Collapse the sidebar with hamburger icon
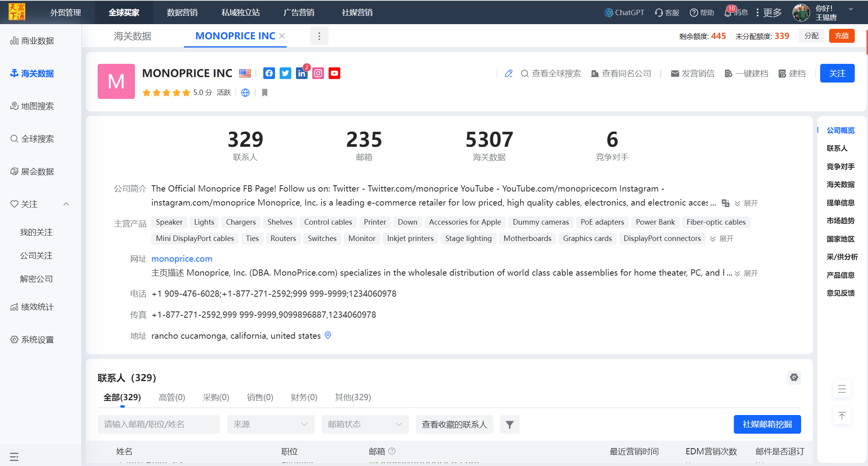The image size is (868, 466). (14, 457)
